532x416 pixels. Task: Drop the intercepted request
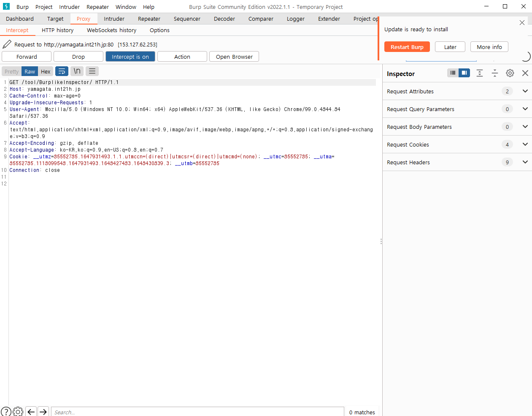click(x=78, y=57)
